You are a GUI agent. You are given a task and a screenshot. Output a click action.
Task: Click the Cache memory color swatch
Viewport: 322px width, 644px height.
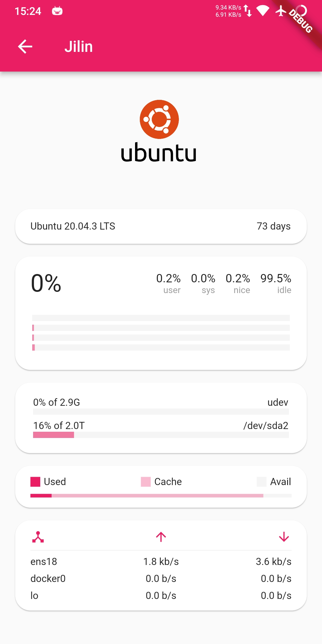point(146,482)
